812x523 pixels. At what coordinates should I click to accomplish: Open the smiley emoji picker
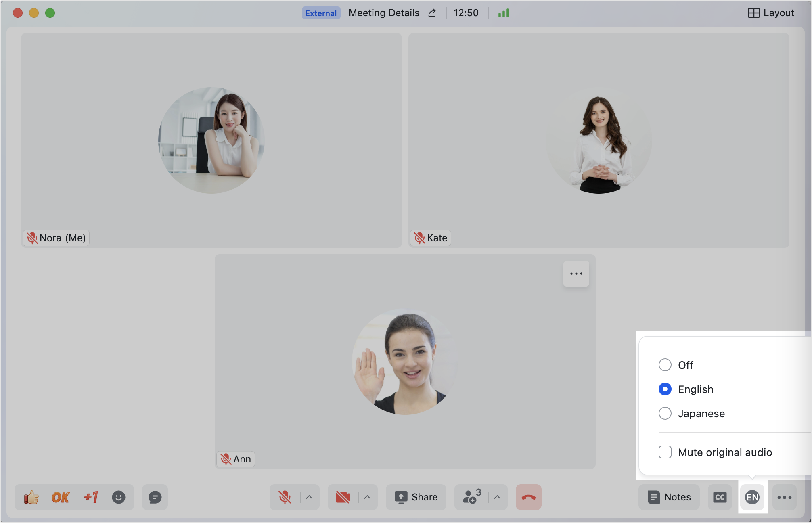tap(118, 497)
